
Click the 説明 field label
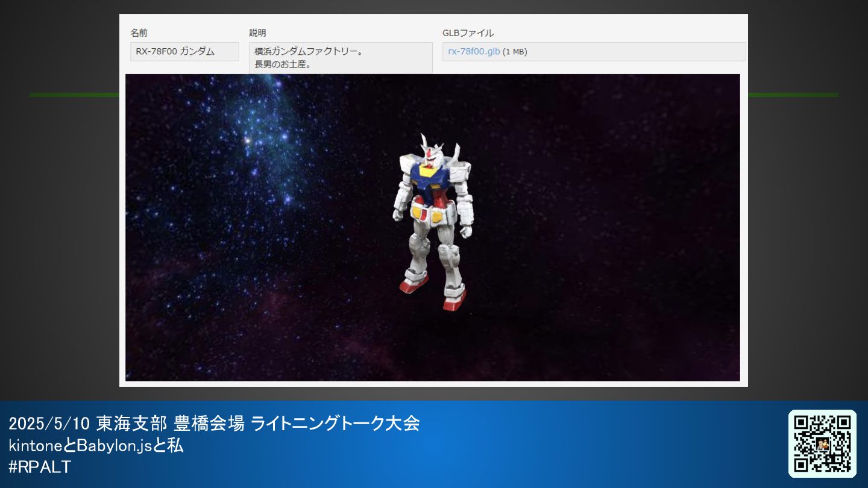[257, 33]
